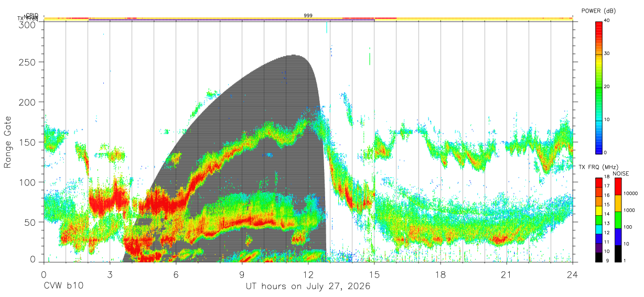Pick the yellow 14-15 MHz frequency swatch
The width and height of the screenshot is (644, 297).
point(599,210)
